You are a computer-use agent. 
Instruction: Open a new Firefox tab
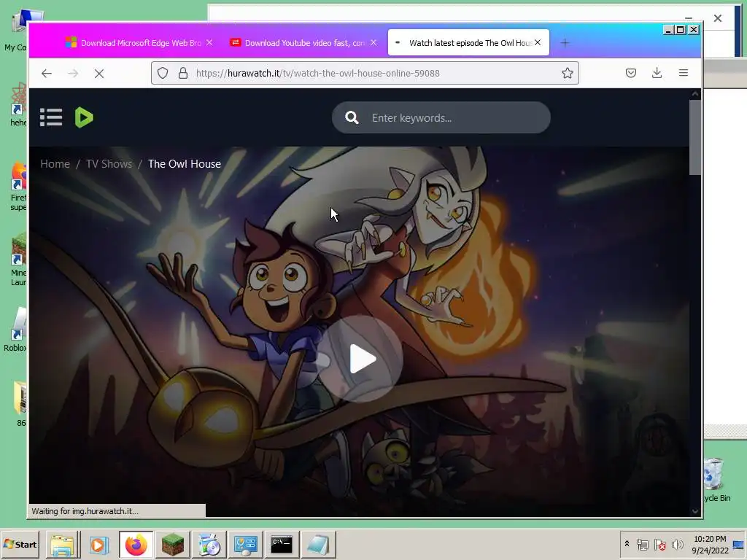coord(565,43)
